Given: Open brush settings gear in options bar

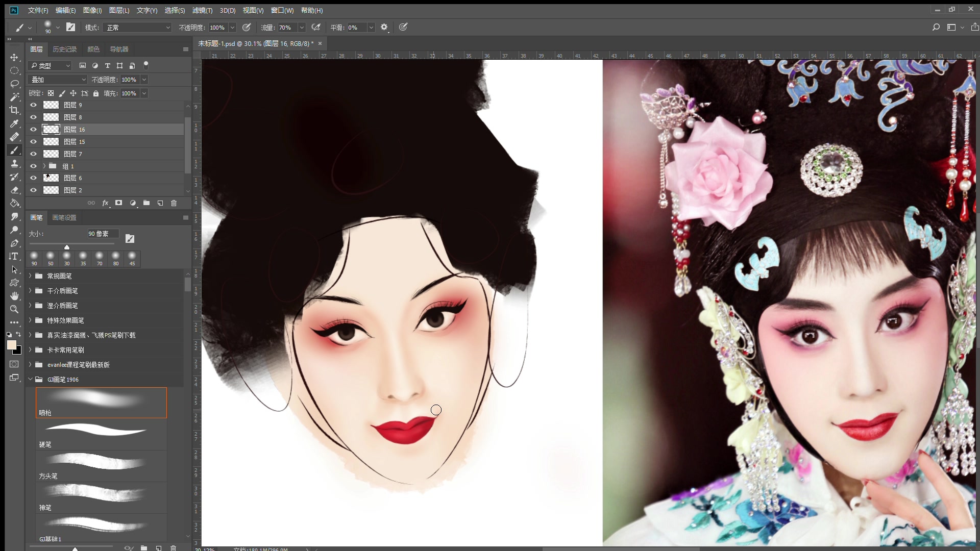Looking at the screenshot, I should pos(384,28).
